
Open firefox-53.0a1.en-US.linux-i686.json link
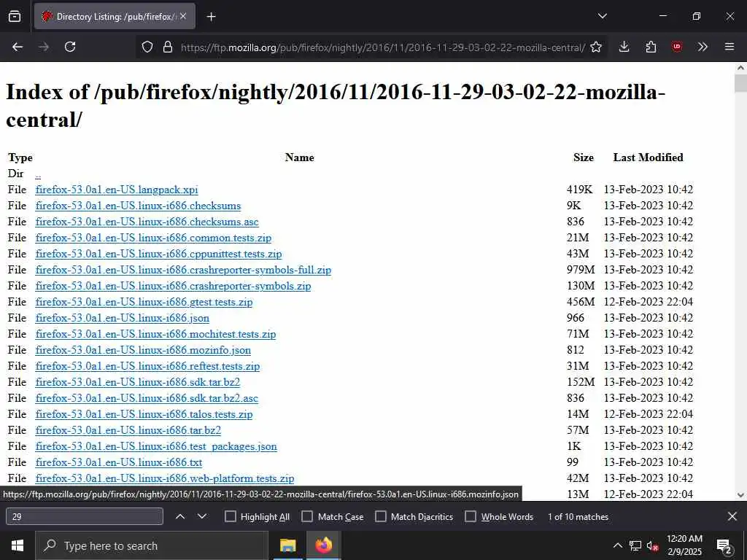click(123, 318)
